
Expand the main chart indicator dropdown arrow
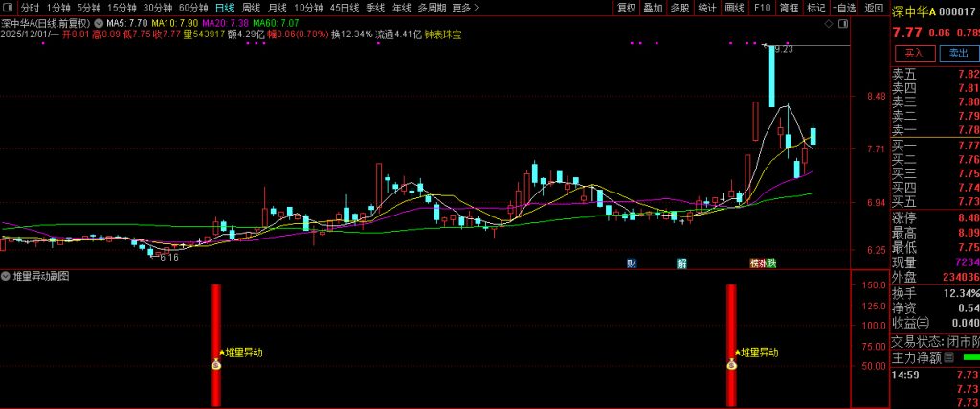click(x=98, y=24)
